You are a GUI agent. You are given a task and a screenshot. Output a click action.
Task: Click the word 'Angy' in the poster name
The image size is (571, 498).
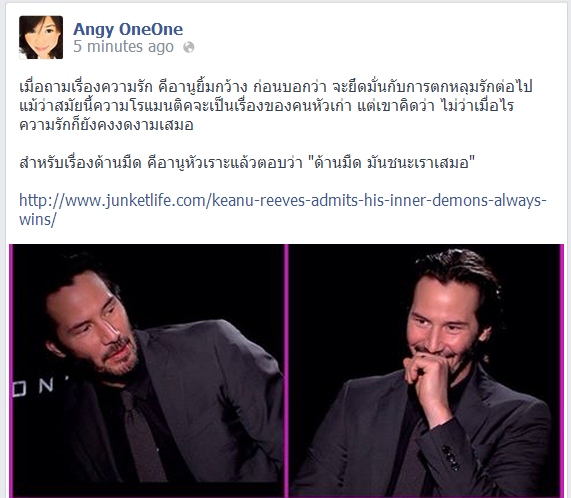pyautogui.click(x=94, y=29)
